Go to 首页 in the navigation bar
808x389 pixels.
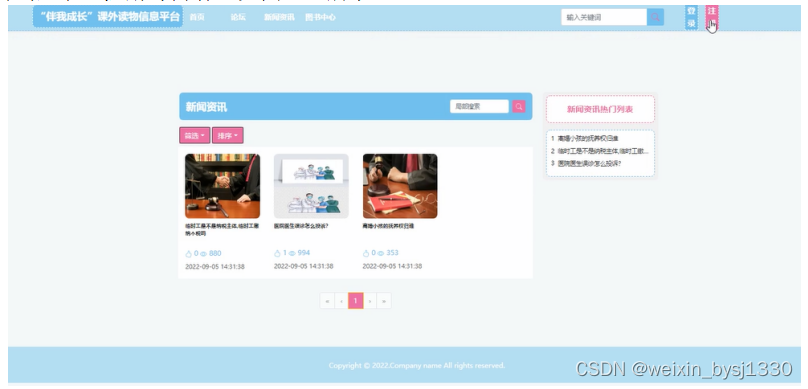[x=197, y=17]
